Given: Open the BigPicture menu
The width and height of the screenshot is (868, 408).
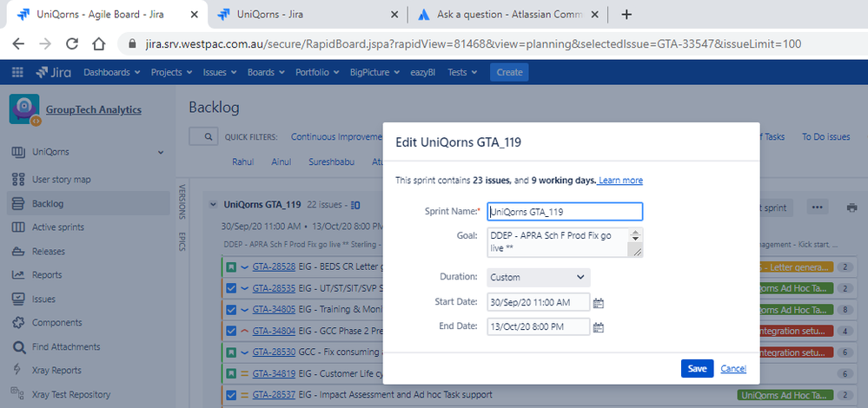Looking at the screenshot, I should (374, 72).
